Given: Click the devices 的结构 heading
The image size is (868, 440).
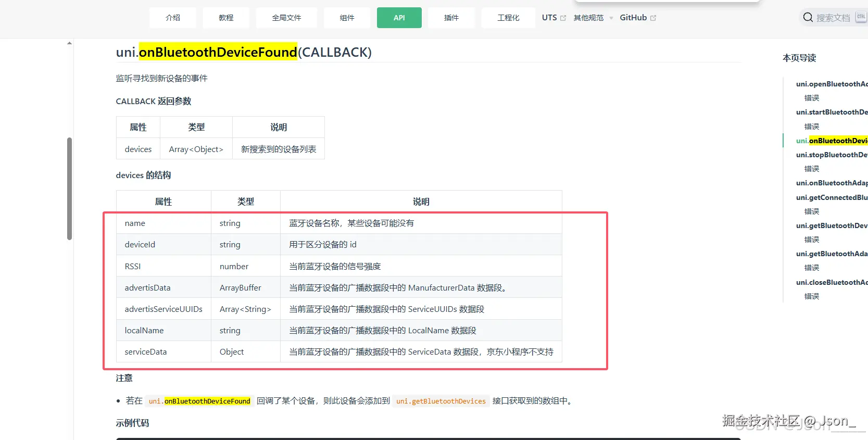Looking at the screenshot, I should click(143, 175).
